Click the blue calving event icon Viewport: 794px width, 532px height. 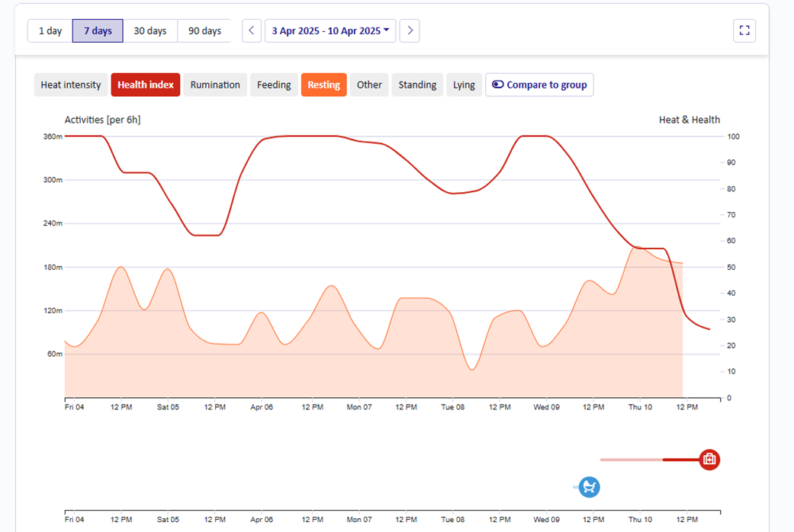point(588,487)
